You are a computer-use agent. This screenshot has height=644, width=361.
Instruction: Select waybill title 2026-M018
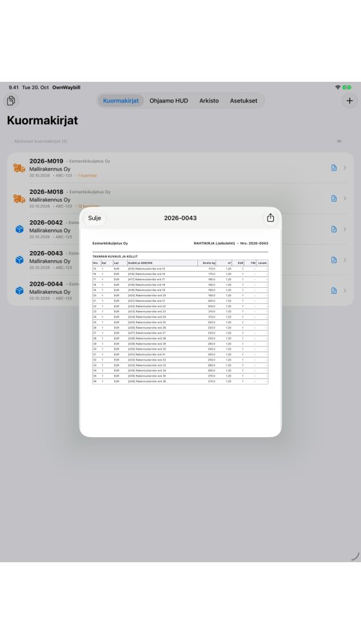point(46,192)
